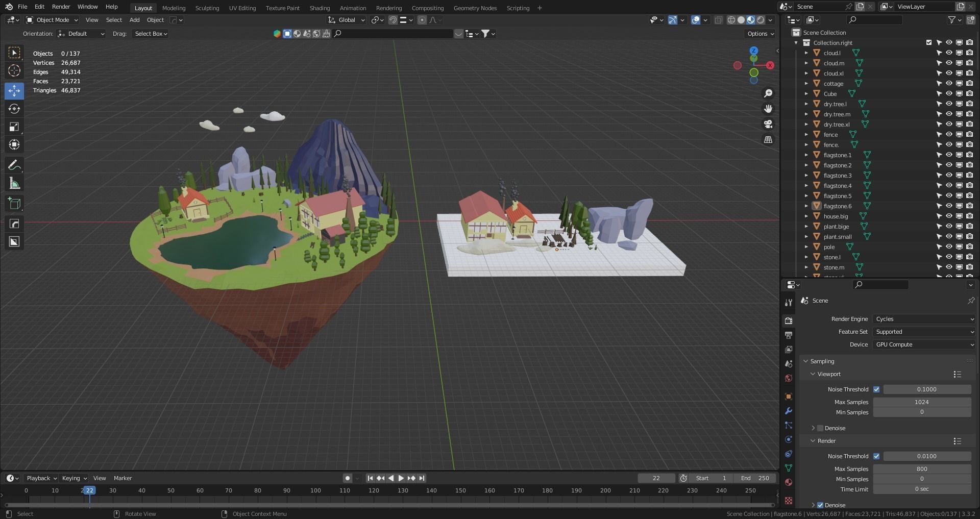Click the Z axis gizmo
This screenshot has width=980, height=519.
coord(754,51)
